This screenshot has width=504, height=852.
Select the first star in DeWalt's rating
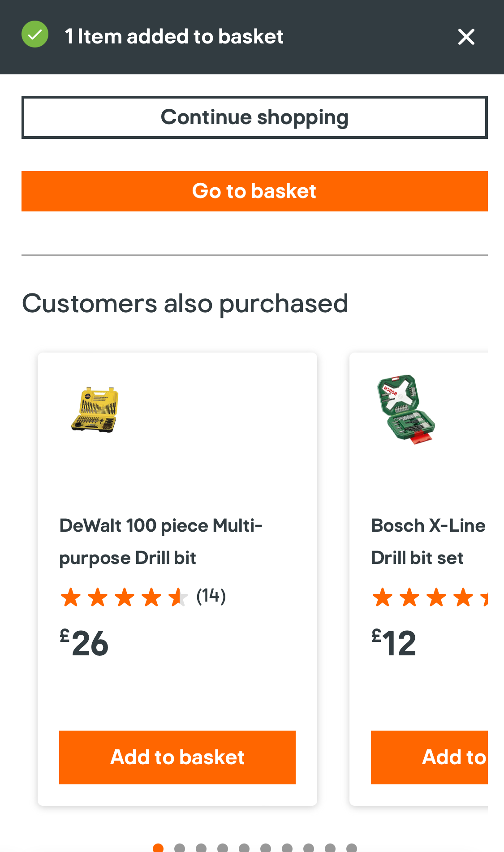point(72,597)
